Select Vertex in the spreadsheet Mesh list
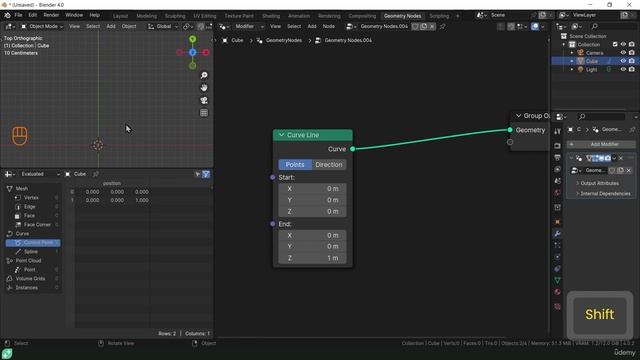The width and height of the screenshot is (640, 360). coord(31,198)
